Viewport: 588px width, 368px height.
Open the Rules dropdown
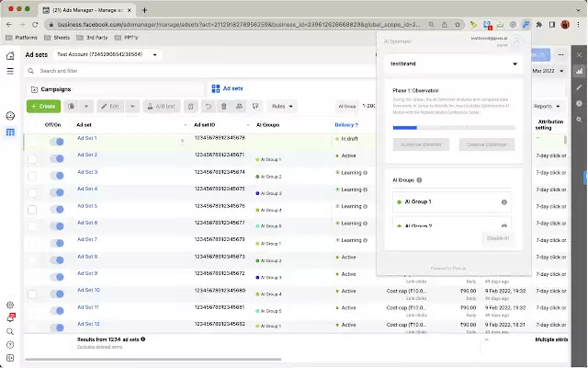[282, 107]
